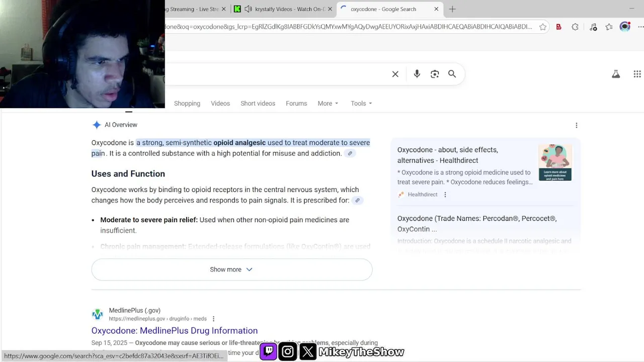Switch to the Shopping results tab

pos(187,104)
